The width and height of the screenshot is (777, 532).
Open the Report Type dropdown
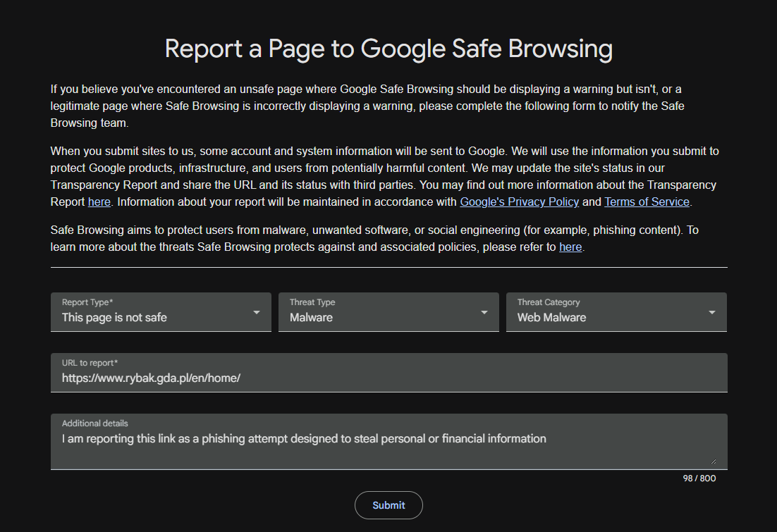click(x=161, y=312)
